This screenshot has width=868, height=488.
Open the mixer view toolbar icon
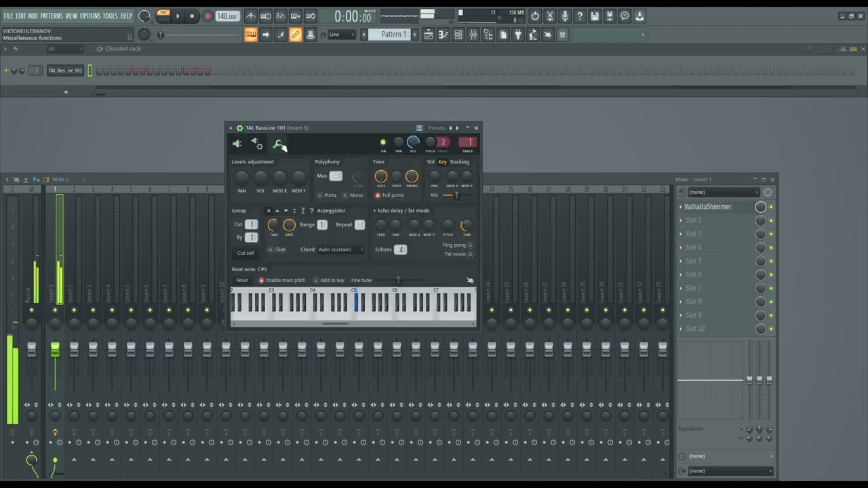(x=473, y=35)
